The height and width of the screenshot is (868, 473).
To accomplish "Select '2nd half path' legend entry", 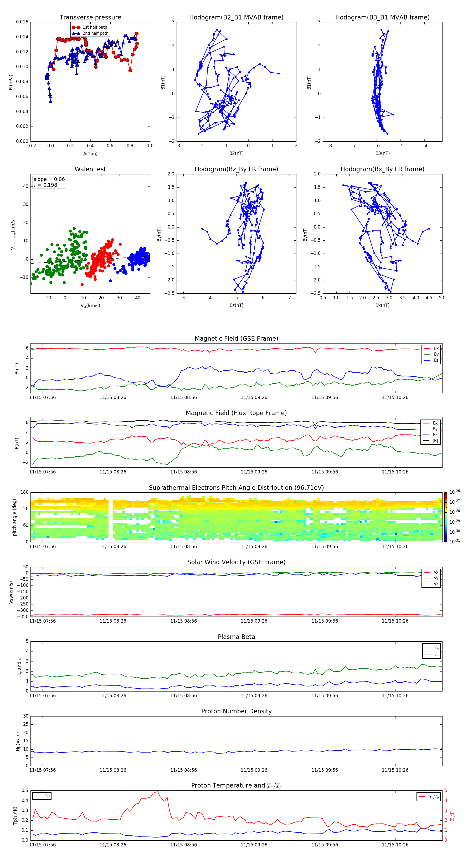I will pos(90,33).
